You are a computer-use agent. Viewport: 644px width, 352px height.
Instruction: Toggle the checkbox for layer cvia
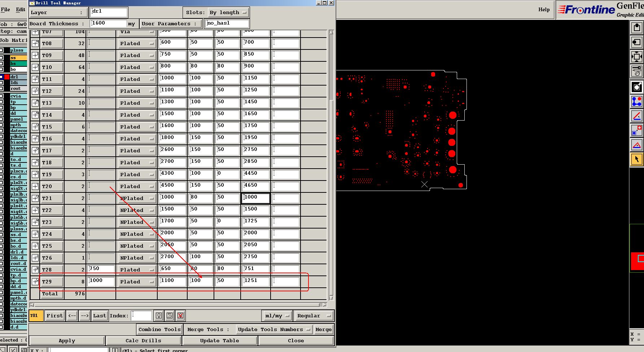coord(1,96)
